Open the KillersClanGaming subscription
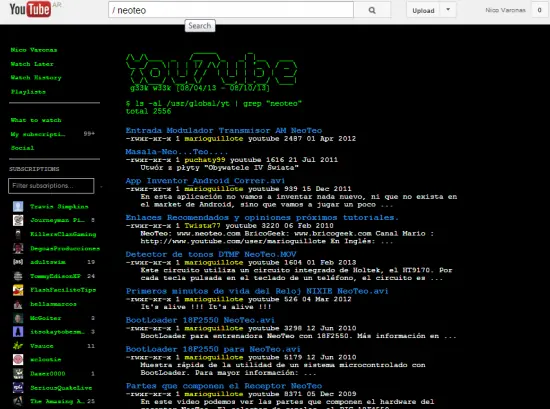Viewport: 550px width, 409px height. [x=63, y=234]
